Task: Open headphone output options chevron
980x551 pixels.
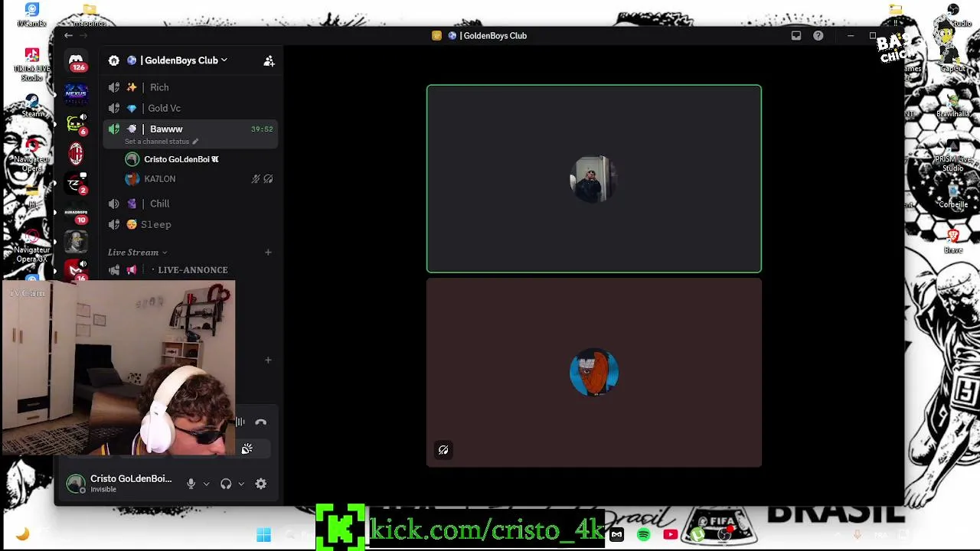Action: tap(241, 484)
